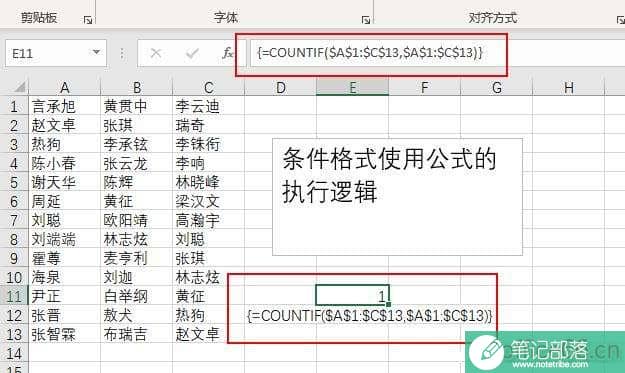Click cell containing 敖犬
Screen dimensions: 625x373
pos(137,315)
